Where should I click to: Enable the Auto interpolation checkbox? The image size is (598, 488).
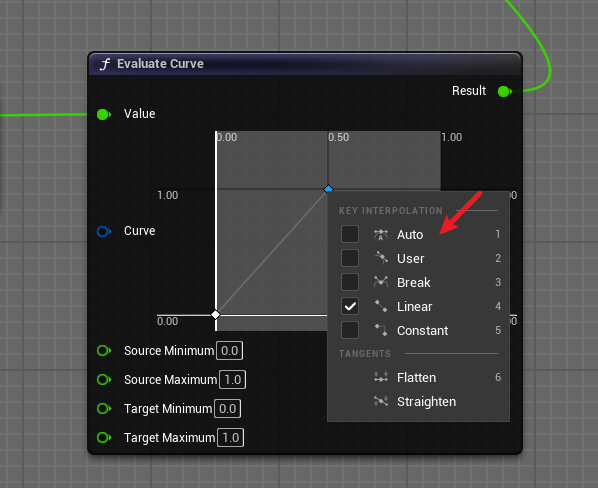(x=350, y=234)
